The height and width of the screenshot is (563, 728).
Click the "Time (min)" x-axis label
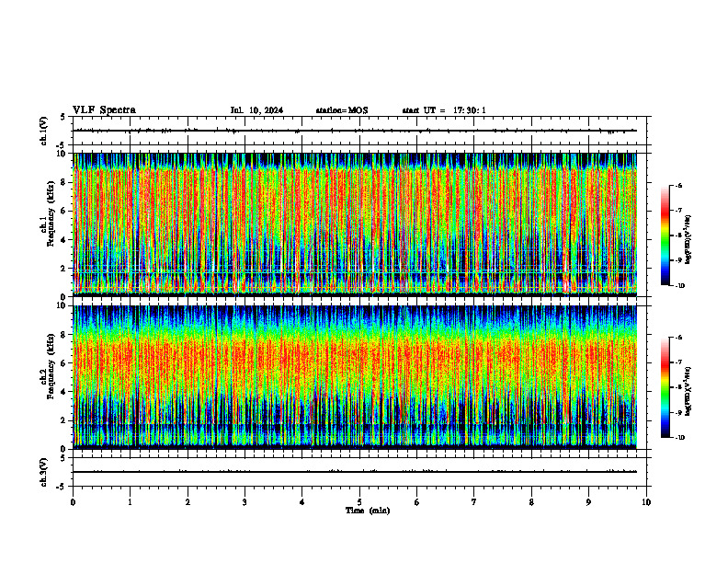[368, 511]
